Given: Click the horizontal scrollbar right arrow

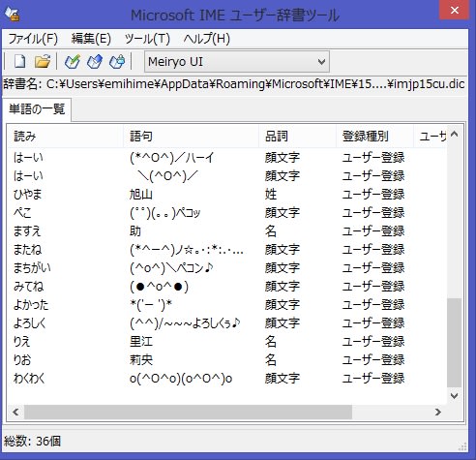Looking at the screenshot, I should (x=438, y=412).
